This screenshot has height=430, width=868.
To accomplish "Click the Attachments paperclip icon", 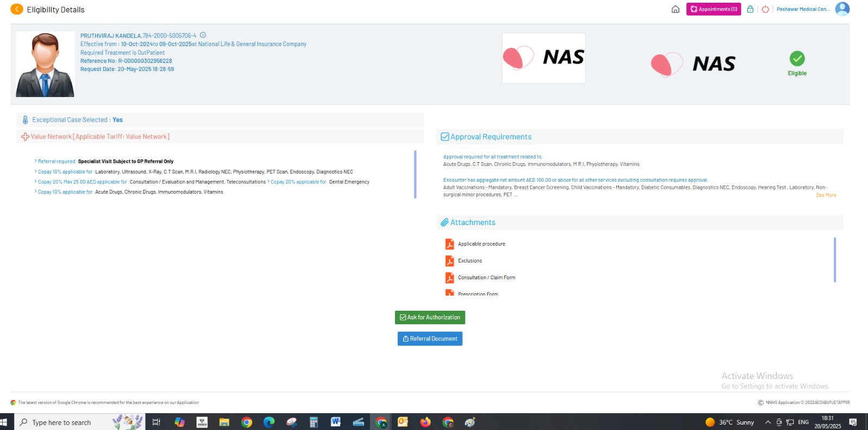I will [x=445, y=222].
